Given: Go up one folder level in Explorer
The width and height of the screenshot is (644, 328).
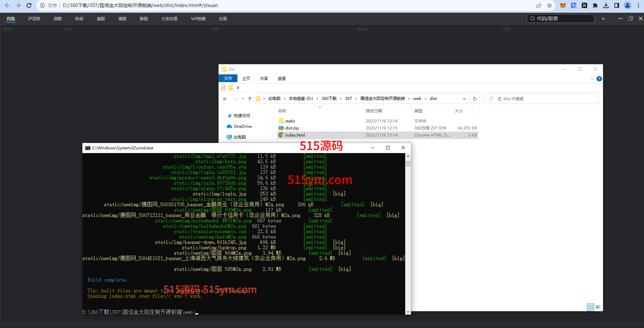Looking at the screenshot, I should (x=250, y=99).
